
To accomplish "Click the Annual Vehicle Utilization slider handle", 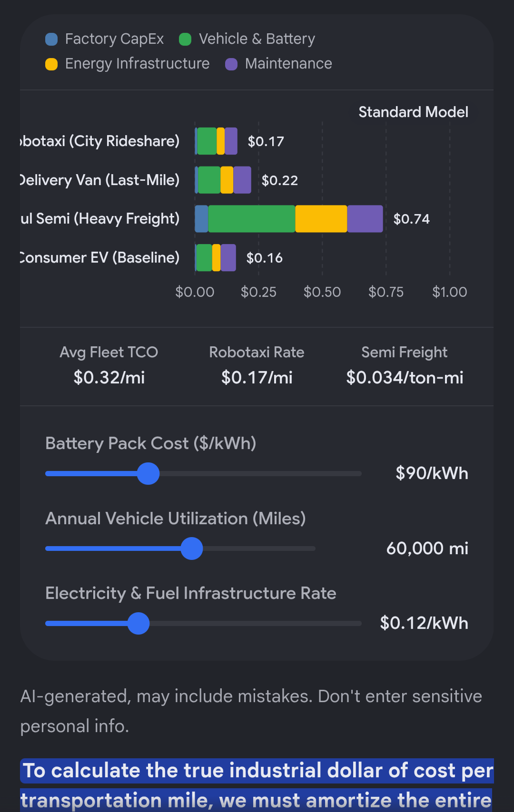I will point(192,548).
